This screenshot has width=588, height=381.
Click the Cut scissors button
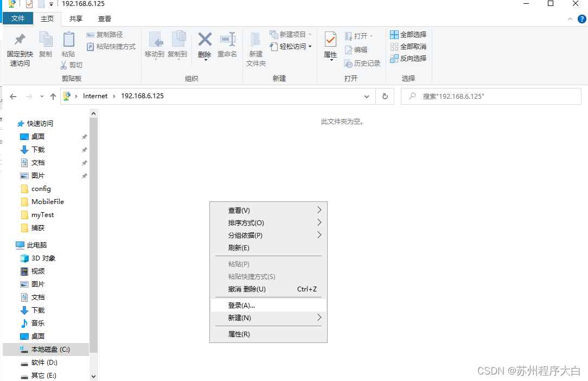point(71,65)
